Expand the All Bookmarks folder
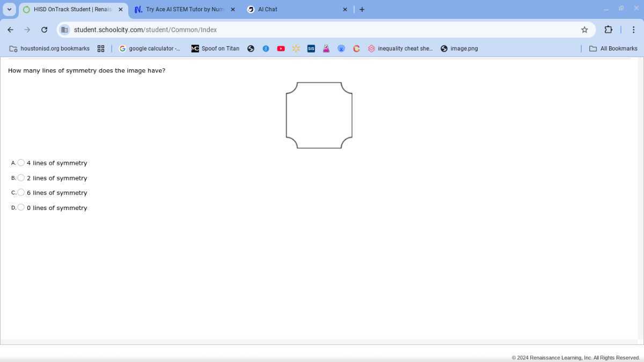644x362 pixels. [x=613, y=48]
